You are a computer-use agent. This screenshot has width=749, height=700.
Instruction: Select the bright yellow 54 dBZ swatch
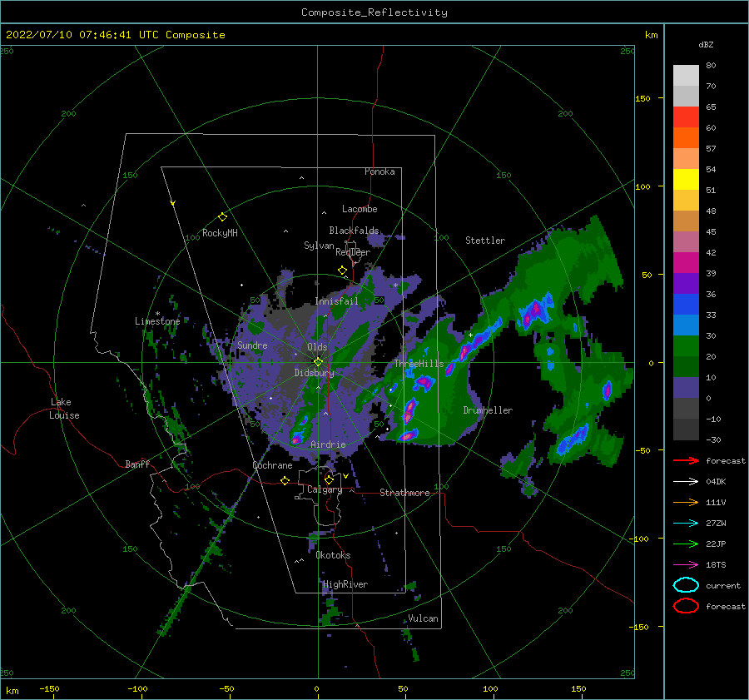click(686, 179)
